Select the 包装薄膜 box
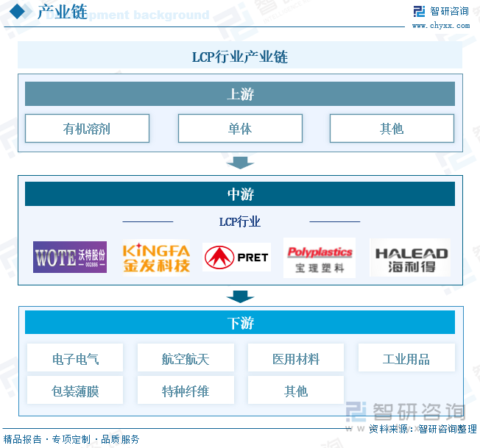Screen dimensions: 480x448 [x=75, y=390]
